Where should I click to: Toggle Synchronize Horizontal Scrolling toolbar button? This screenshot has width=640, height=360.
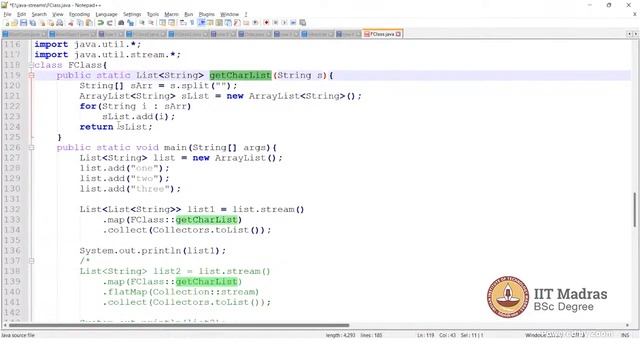click(x=171, y=22)
